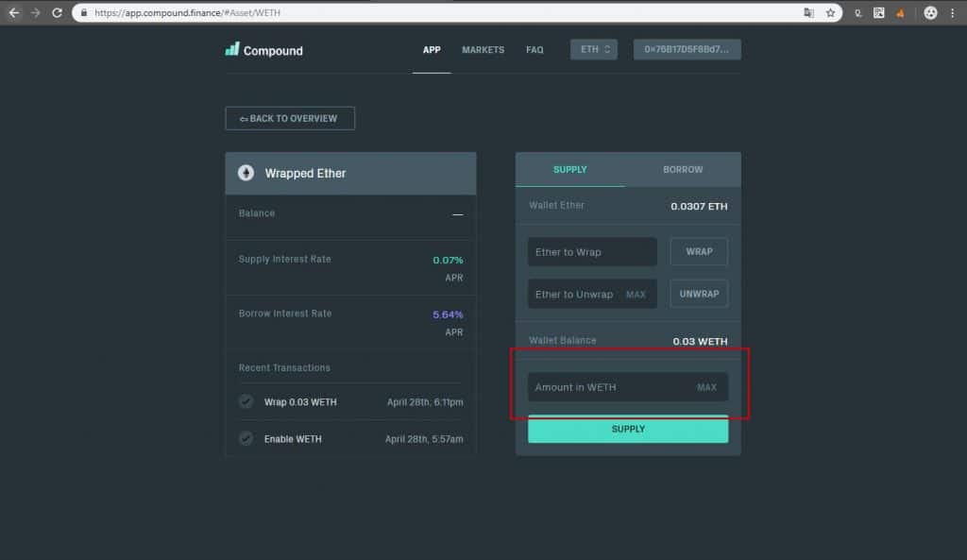967x560 pixels.
Task: Switch to the APP nav item
Action: pos(432,50)
